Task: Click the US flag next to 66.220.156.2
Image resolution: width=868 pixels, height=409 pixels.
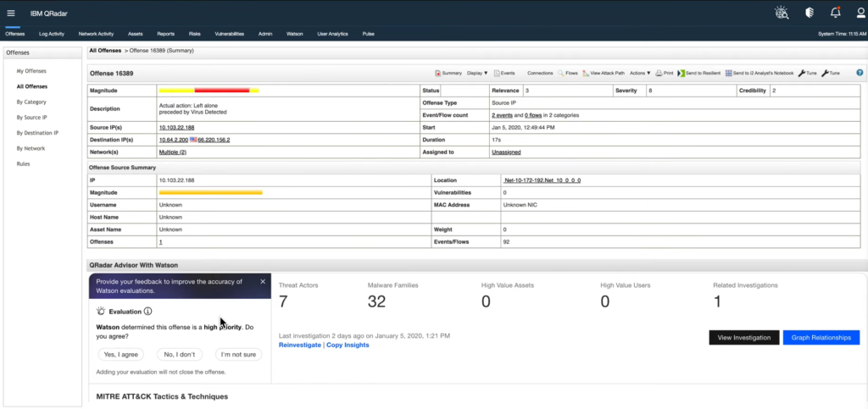Action: coord(193,140)
